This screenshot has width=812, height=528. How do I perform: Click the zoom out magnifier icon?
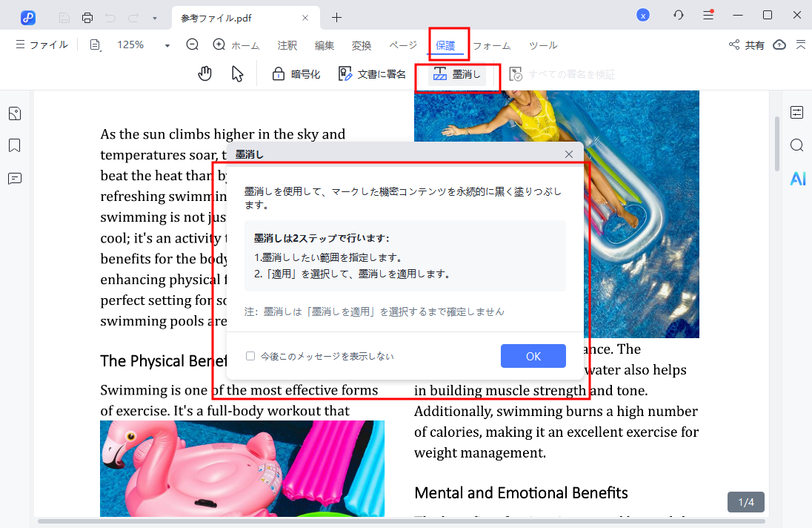coord(192,44)
